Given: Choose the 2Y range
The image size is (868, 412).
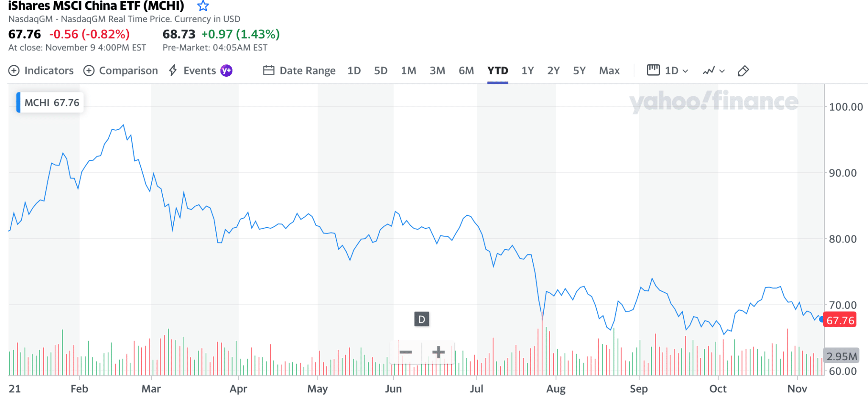Looking at the screenshot, I should (x=553, y=71).
